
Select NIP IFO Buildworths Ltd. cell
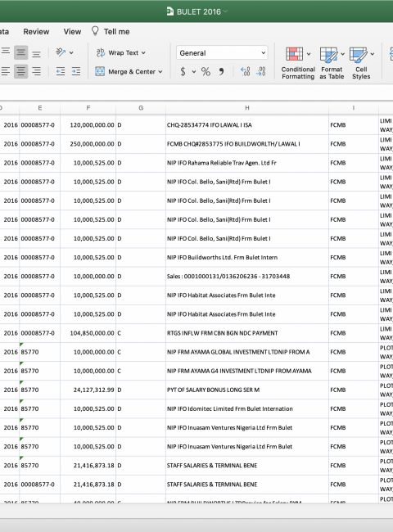pos(247,258)
